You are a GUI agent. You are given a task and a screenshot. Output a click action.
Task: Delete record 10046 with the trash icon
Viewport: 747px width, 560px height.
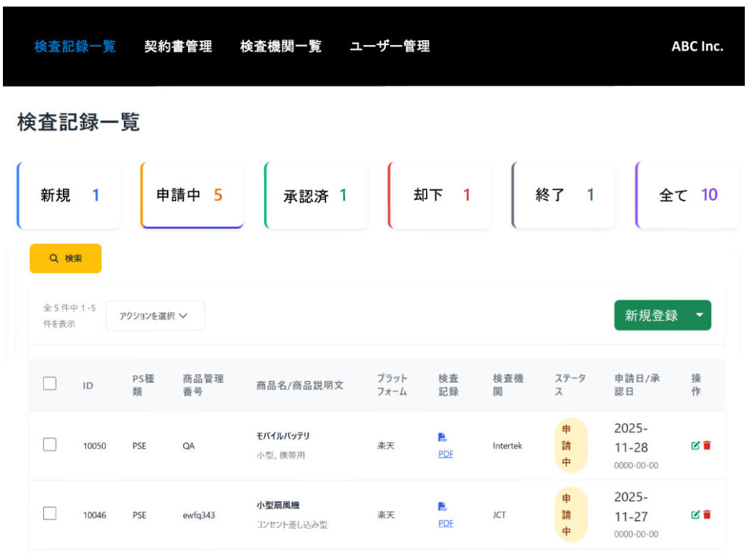click(x=707, y=515)
